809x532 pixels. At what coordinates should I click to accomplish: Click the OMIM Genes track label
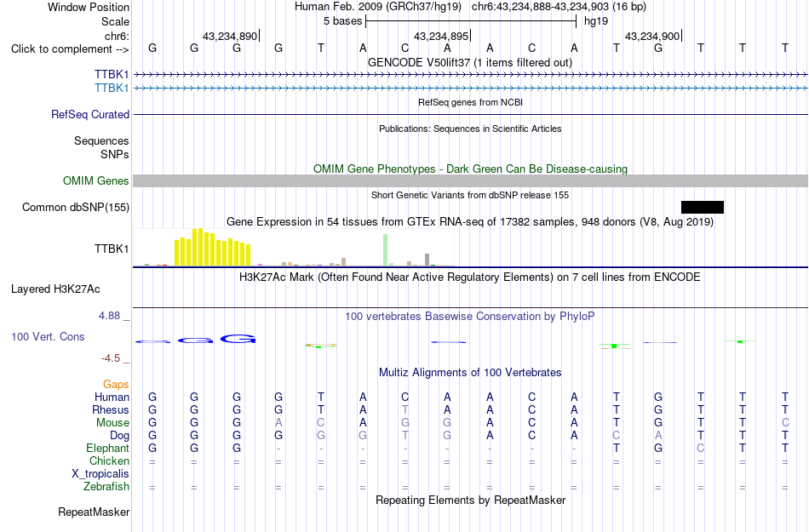(x=96, y=181)
